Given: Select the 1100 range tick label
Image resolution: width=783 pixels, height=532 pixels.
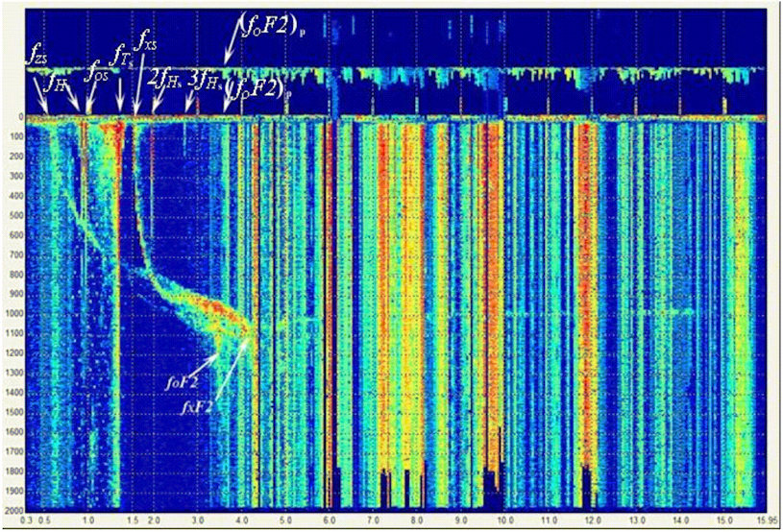Looking at the screenshot, I should 13,333.
